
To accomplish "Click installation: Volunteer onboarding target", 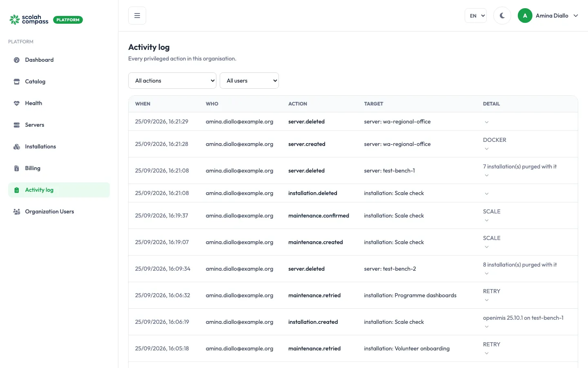I will pyautogui.click(x=407, y=348).
